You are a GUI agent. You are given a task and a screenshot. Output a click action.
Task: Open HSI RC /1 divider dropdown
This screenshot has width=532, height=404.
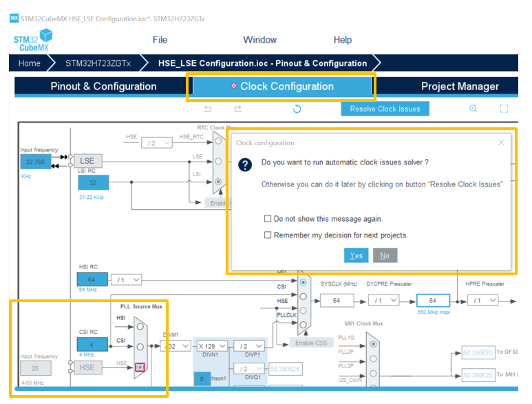point(126,280)
